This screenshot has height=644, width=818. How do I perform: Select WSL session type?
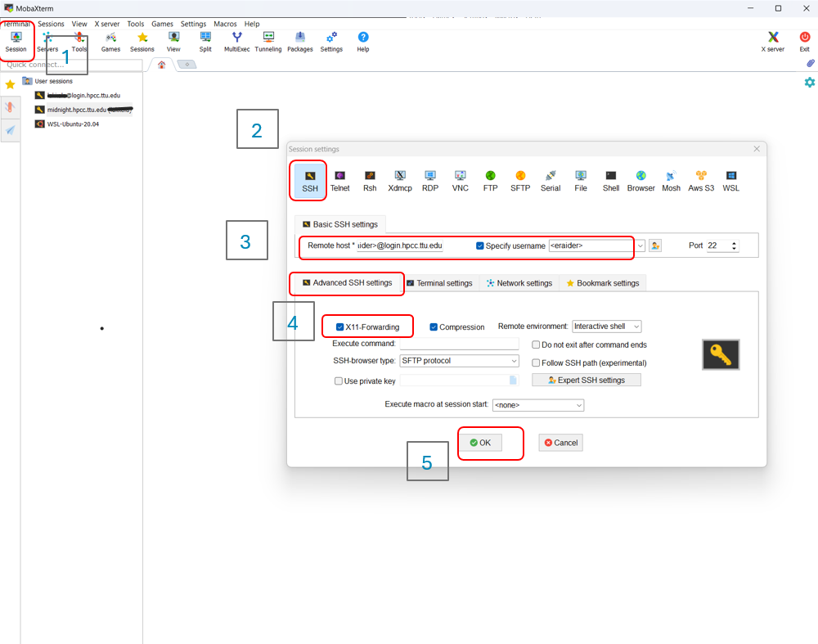pos(730,181)
